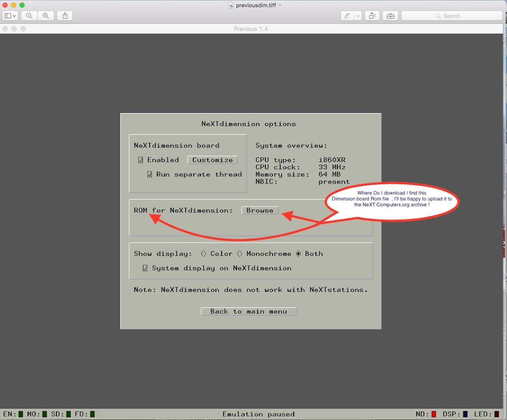Click the zoom in magnifier icon
This screenshot has width=507, height=420.
(x=46, y=16)
